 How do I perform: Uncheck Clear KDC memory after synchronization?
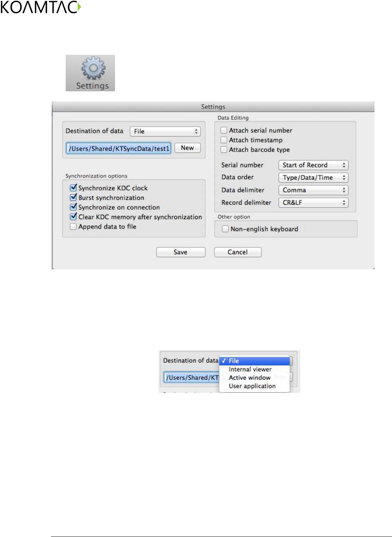(x=73, y=217)
